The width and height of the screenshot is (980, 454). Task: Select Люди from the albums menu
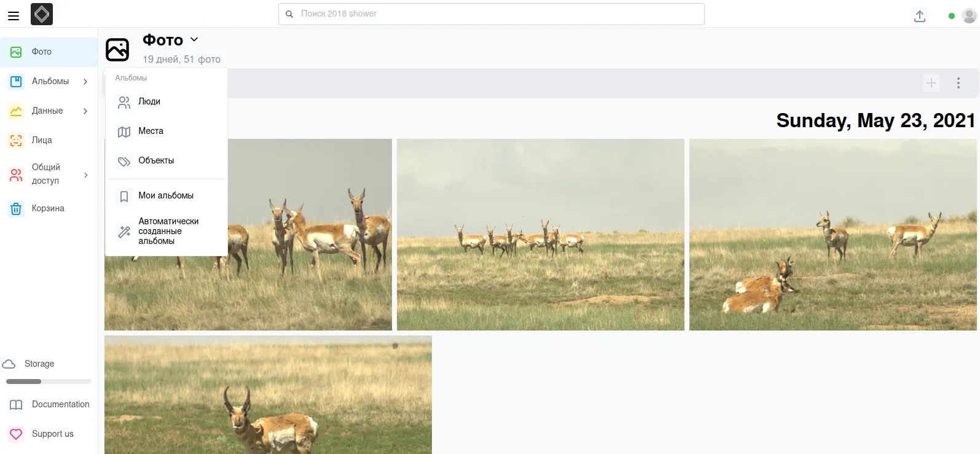click(x=149, y=102)
